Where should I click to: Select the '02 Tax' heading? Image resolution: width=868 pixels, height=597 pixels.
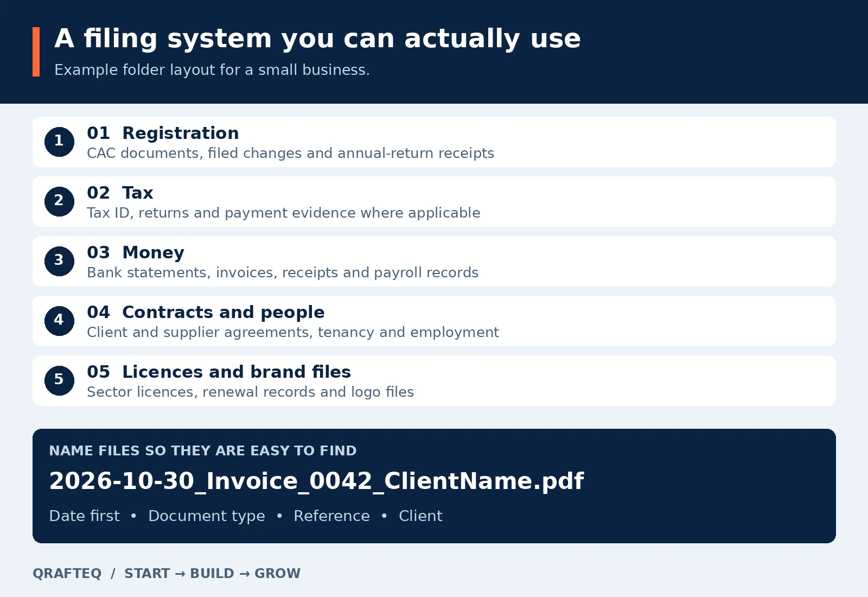coord(120,193)
